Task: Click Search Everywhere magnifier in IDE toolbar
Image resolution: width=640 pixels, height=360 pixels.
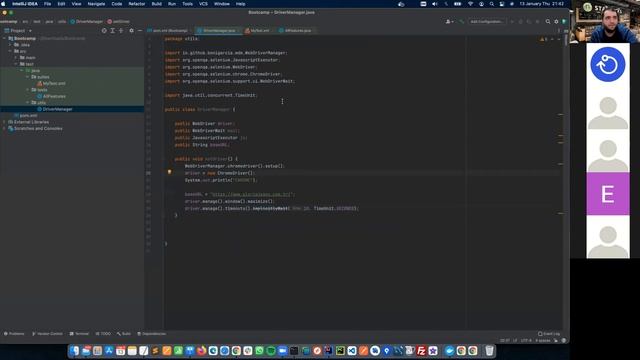Action: tap(548, 22)
